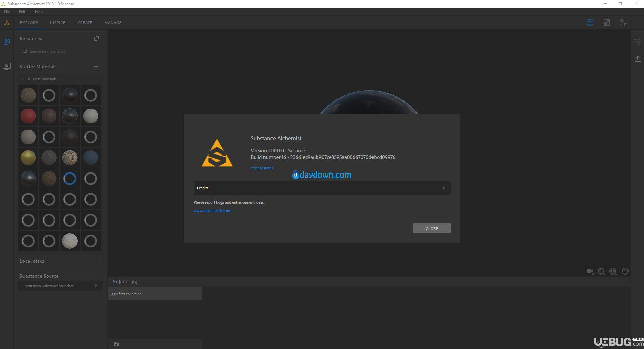Image resolution: width=644 pixels, height=349 pixels.
Task: Click the breadcrumb ellipsis parent folder
Action: 23,79
